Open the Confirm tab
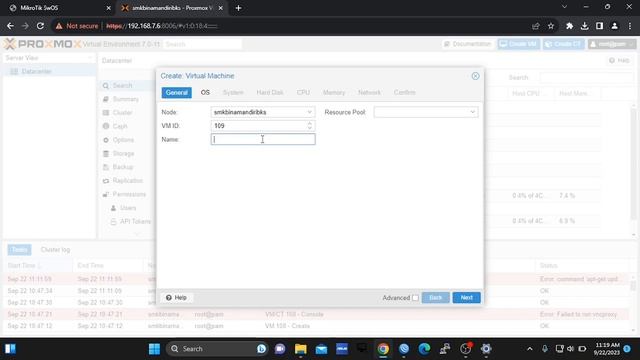Screen dimensions: 640x360 click(404, 93)
